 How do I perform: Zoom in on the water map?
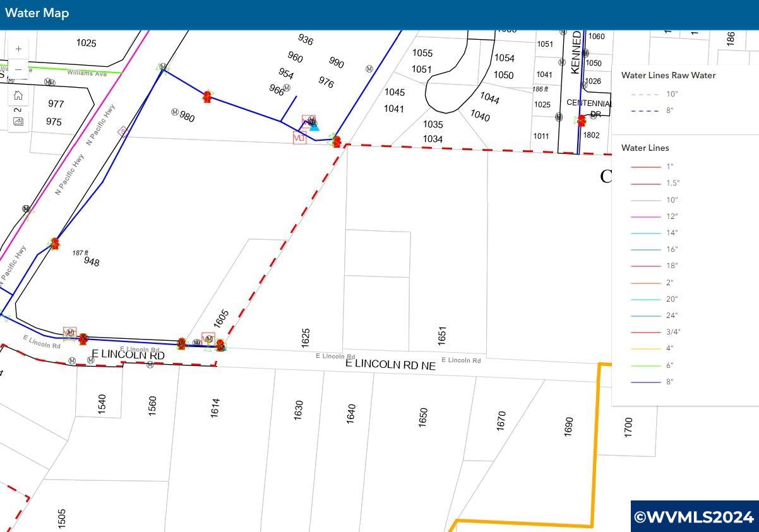(x=18, y=49)
